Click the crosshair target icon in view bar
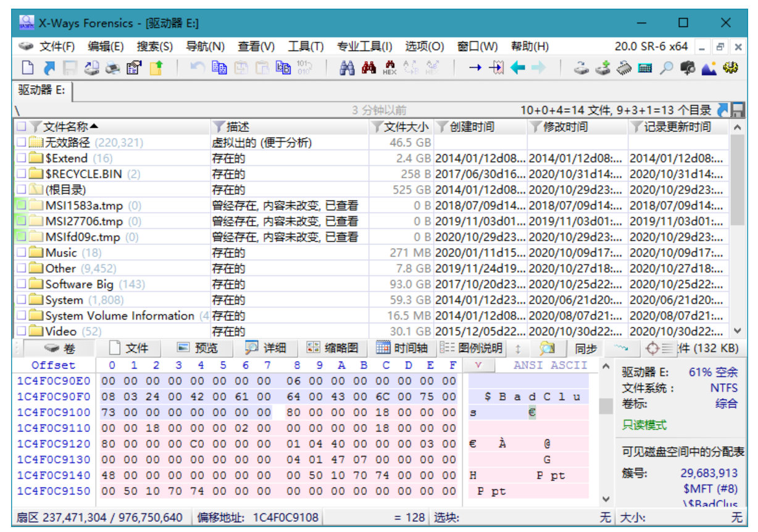The width and height of the screenshot is (758, 532). (x=652, y=349)
